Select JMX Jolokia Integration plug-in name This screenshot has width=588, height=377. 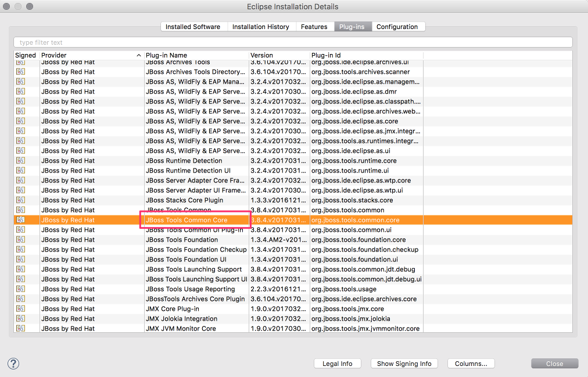pyautogui.click(x=181, y=318)
